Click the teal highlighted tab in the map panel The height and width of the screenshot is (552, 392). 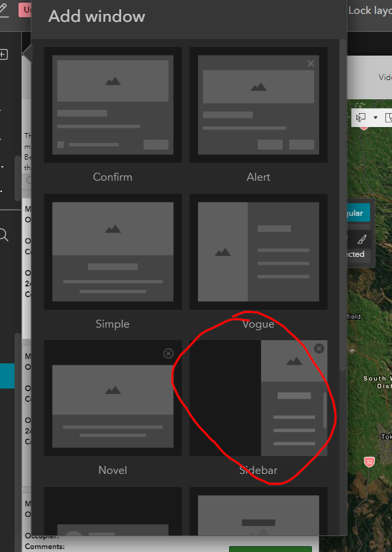click(359, 213)
